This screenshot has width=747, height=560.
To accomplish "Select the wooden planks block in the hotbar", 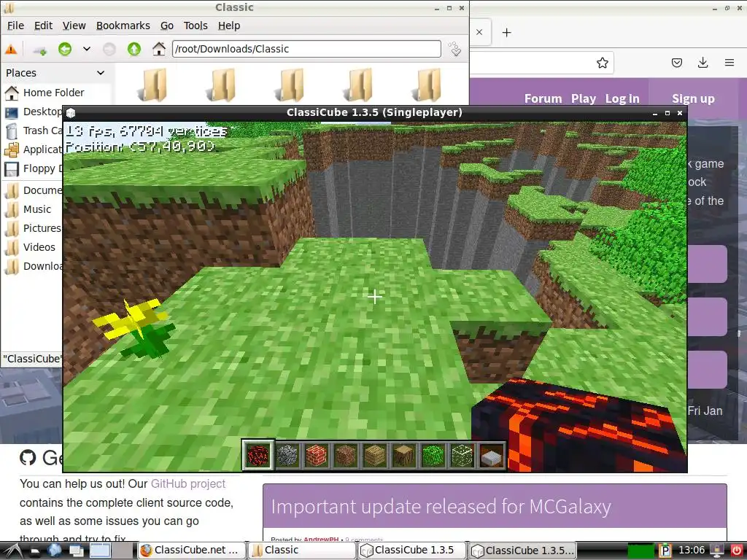I will coord(374,455).
